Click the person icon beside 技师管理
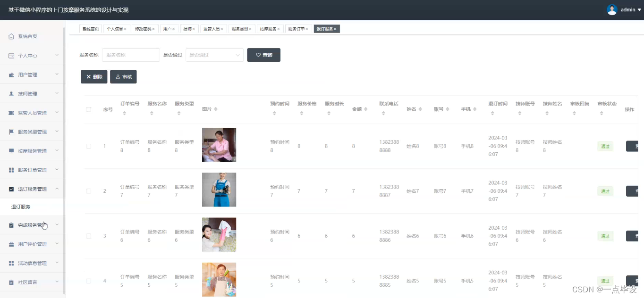Screen dimensions: 644x298 coord(11,94)
